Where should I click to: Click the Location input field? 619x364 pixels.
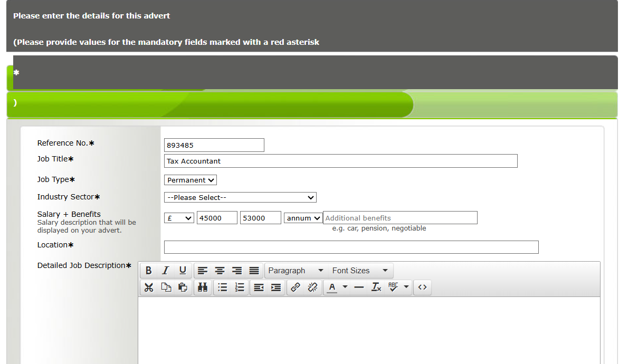click(x=351, y=247)
